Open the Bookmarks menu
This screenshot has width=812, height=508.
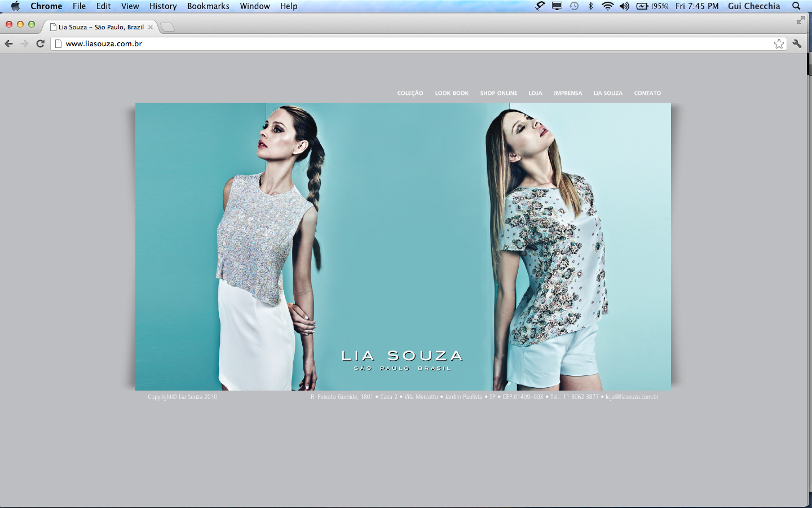[x=208, y=6]
